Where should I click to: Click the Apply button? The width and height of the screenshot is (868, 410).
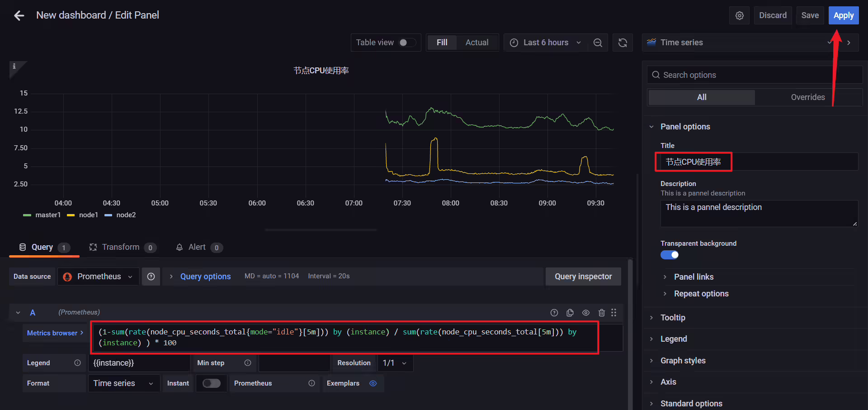click(844, 15)
